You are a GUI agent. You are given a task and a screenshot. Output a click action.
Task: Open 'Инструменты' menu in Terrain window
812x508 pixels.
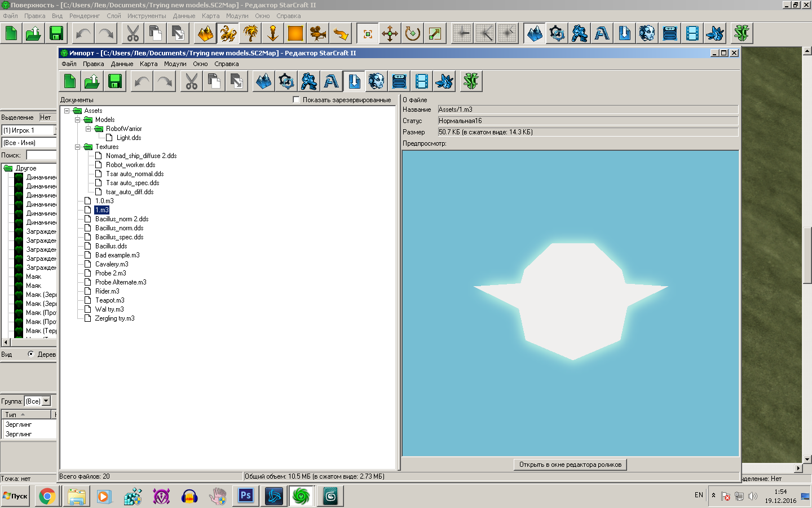click(147, 16)
